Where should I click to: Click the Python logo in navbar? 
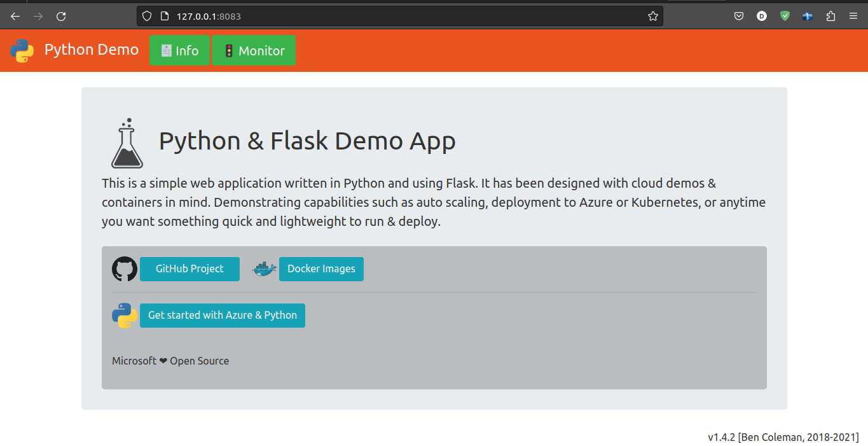point(22,50)
